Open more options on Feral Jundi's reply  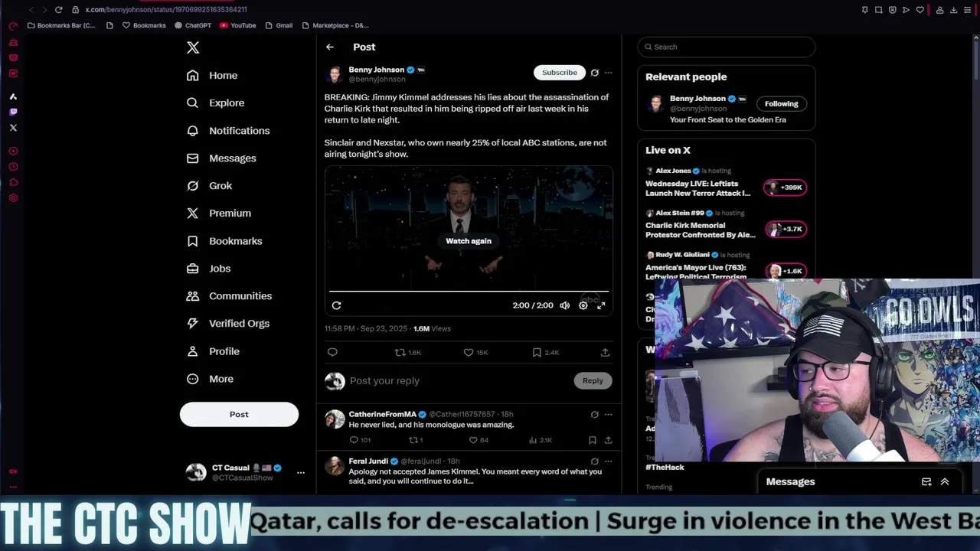coord(609,461)
